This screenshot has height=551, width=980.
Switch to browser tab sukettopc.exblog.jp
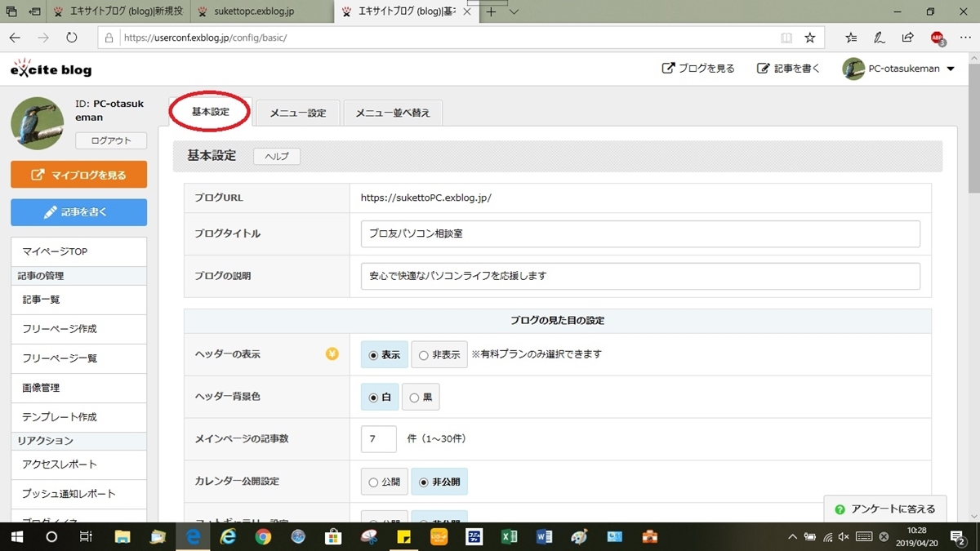coord(264,12)
